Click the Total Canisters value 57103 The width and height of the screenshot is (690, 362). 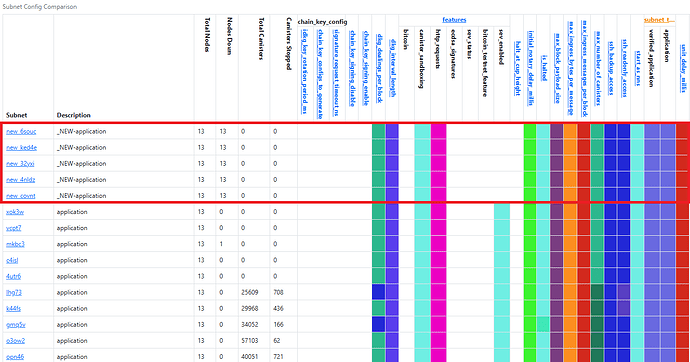pos(250,341)
